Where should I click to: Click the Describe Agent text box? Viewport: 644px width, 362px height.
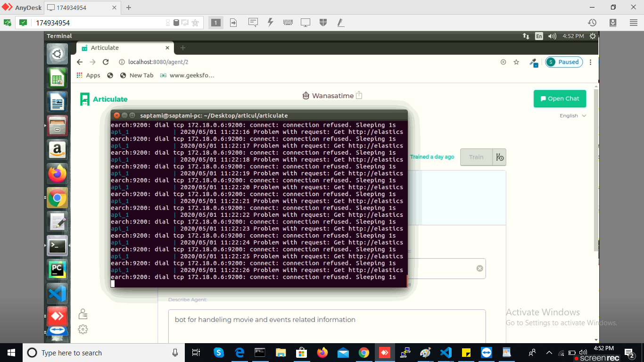(x=327, y=326)
